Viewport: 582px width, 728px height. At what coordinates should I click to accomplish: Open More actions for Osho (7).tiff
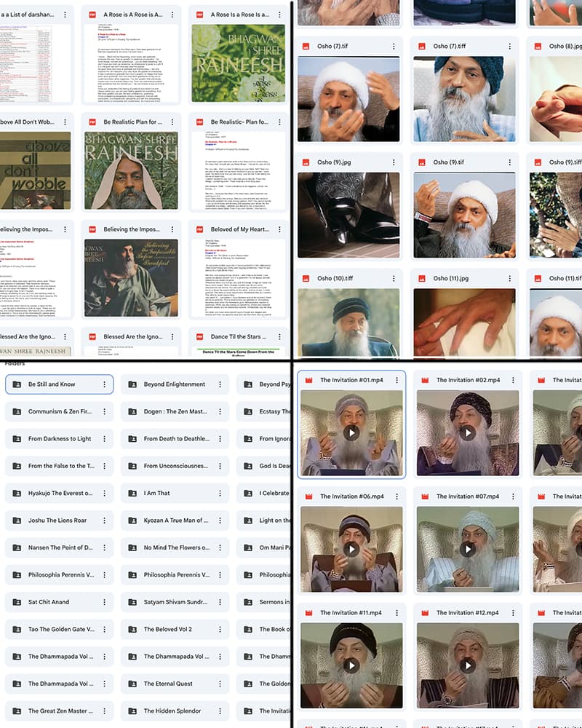[x=509, y=47]
